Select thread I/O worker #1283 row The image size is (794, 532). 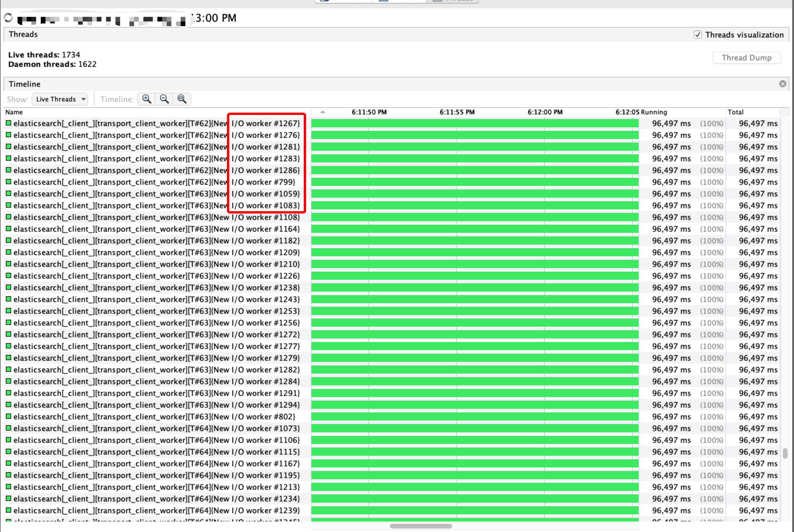392,158
